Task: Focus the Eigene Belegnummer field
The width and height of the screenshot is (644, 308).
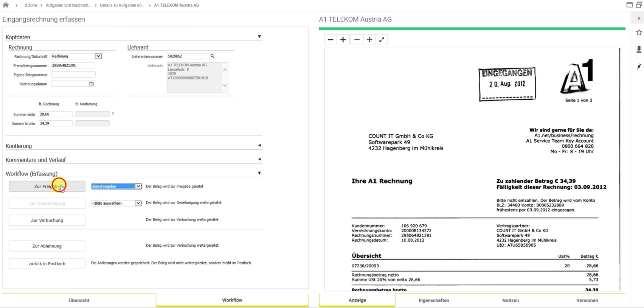Action: 73,75
